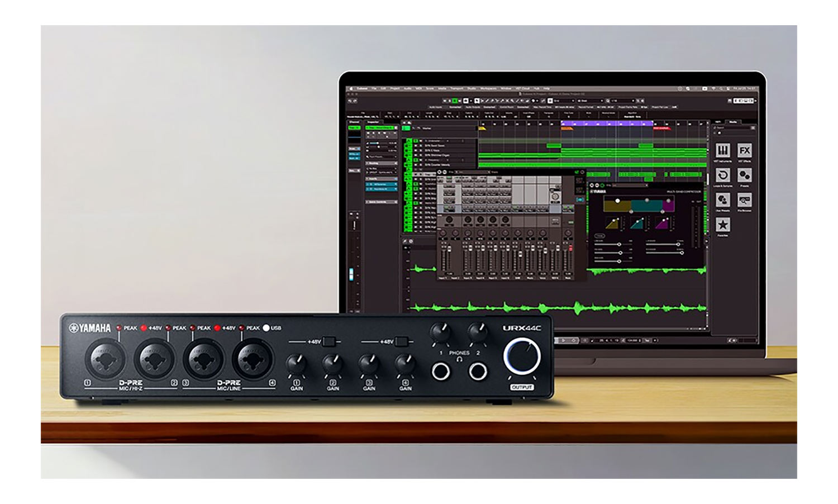Open the Workspaces menu
This screenshot has width=838, height=504.
488,89
